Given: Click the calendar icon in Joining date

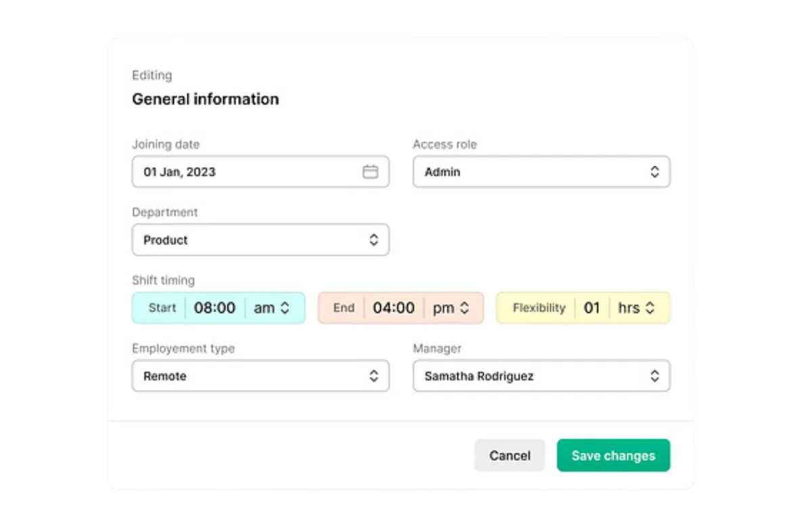Looking at the screenshot, I should (370, 172).
